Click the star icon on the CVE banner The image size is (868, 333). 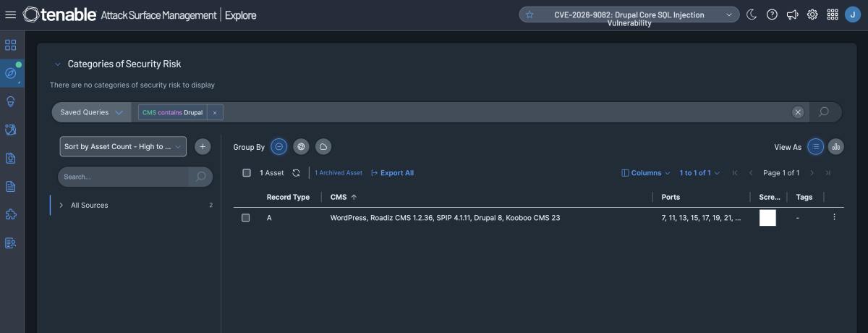click(529, 14)
